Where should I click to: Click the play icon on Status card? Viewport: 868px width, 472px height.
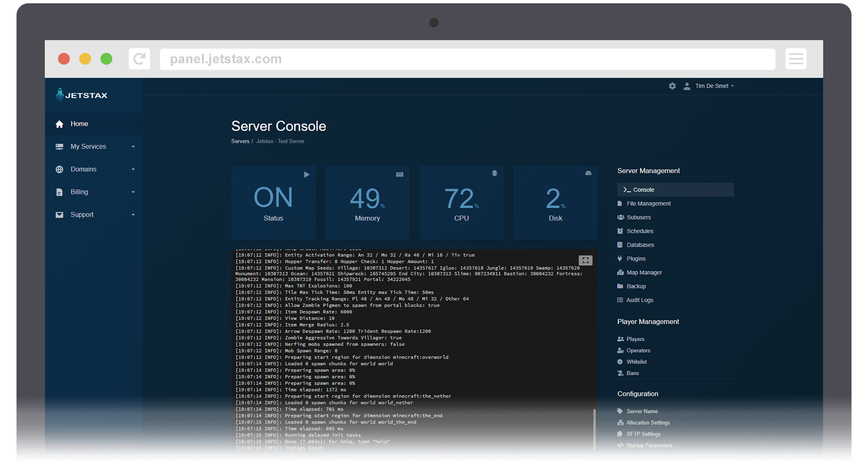click(307, 175)
